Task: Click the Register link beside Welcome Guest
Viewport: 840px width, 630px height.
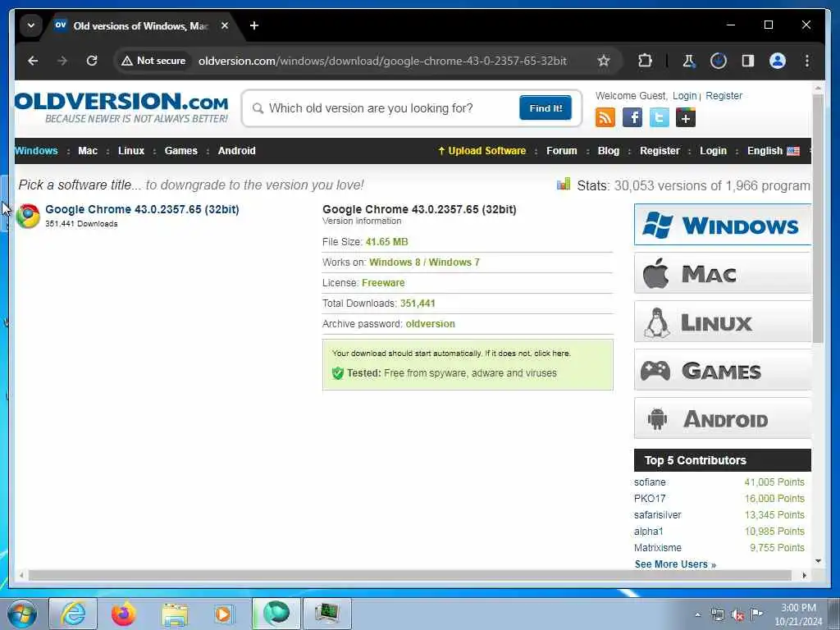Action: (724, 96)
